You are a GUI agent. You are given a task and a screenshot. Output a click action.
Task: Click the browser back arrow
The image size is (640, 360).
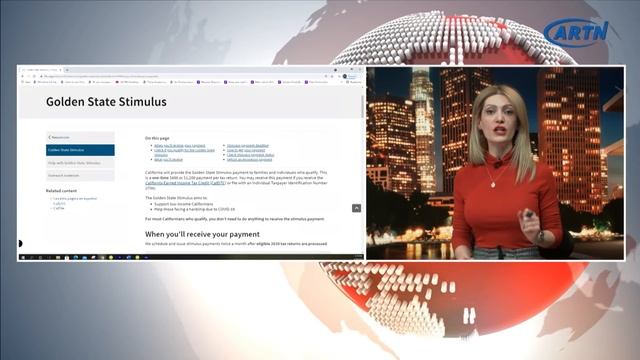coord(23,76)
